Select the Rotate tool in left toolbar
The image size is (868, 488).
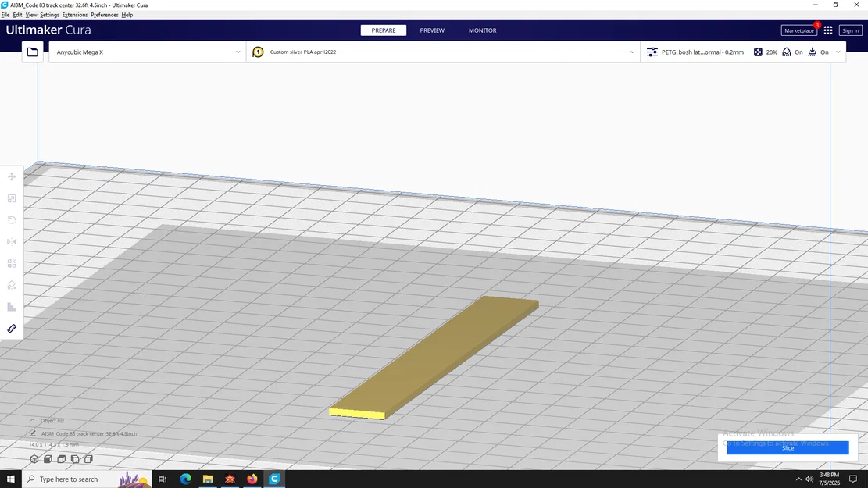tap(12, 220)
